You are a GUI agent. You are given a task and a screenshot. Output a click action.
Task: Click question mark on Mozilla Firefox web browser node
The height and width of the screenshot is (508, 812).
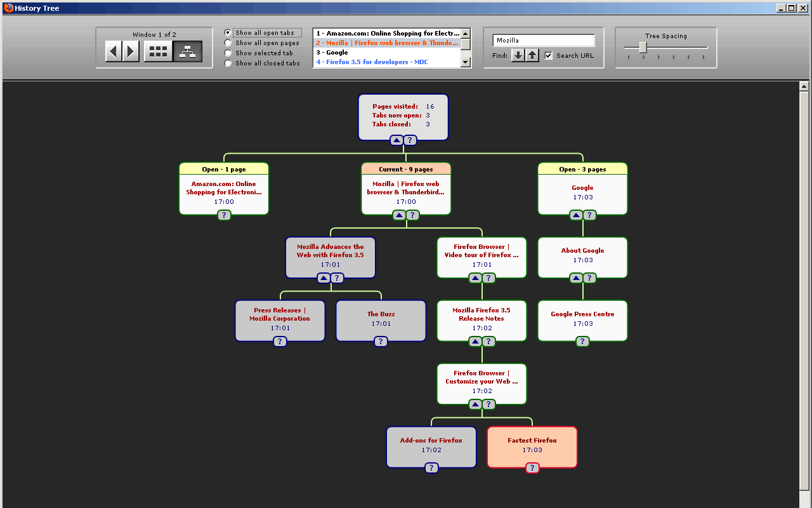point(412,215)
